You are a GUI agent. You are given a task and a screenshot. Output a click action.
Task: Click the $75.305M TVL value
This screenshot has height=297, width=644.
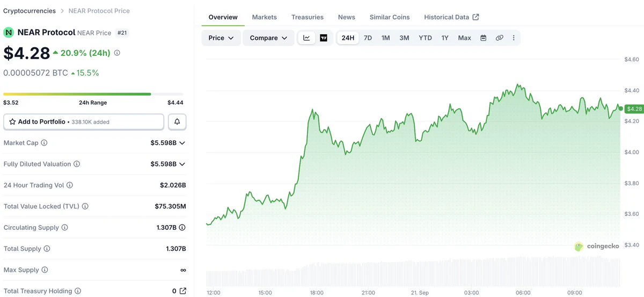[x=171, y=206]
